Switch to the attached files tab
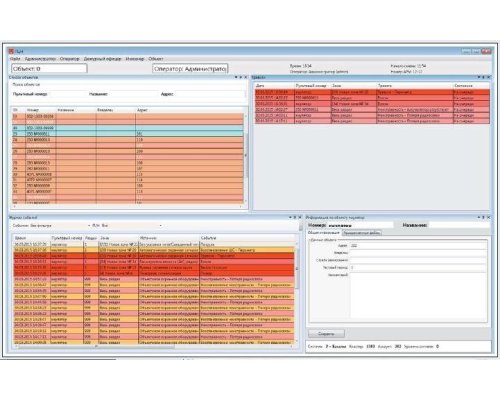500x400 pixels. [362, 233]
